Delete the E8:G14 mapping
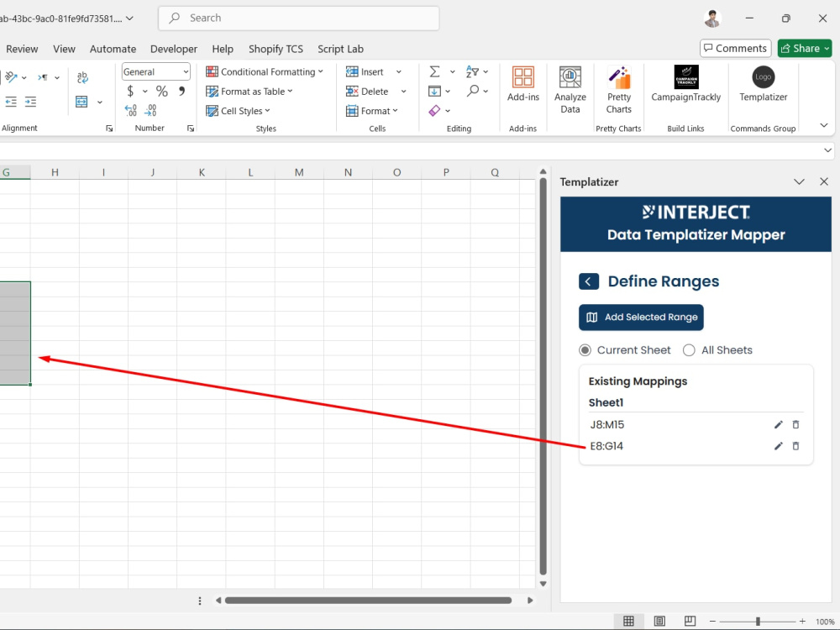840x630 pixels. click(x=795, y=446)
